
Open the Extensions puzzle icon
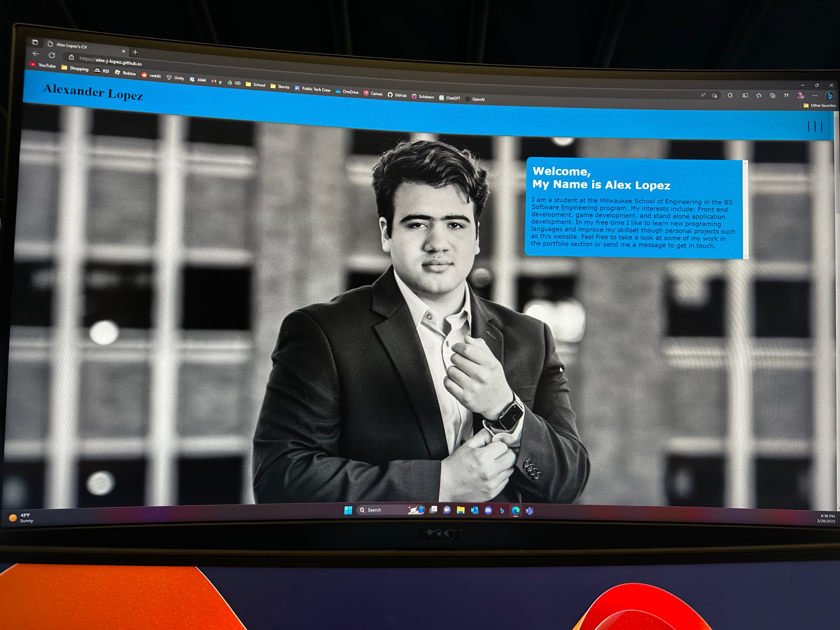coord(730,95)
